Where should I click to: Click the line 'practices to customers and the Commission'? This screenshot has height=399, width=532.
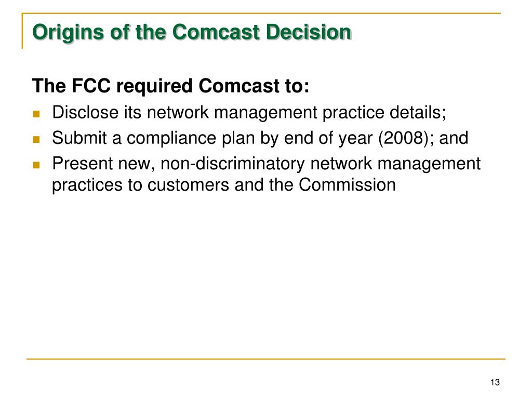tap(223, 185)
